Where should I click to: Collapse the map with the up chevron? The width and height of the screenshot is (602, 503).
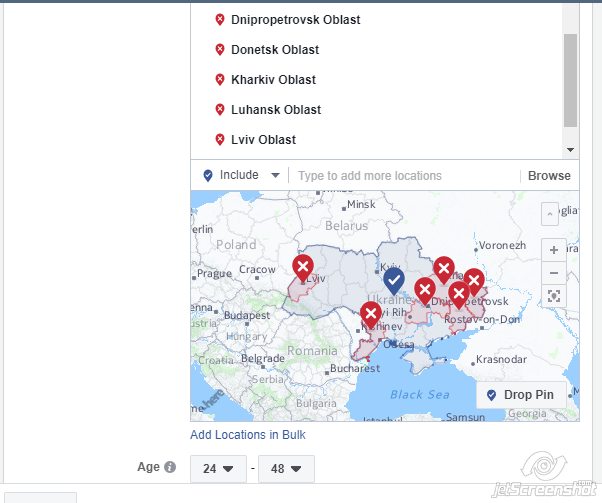click(550, 214)
